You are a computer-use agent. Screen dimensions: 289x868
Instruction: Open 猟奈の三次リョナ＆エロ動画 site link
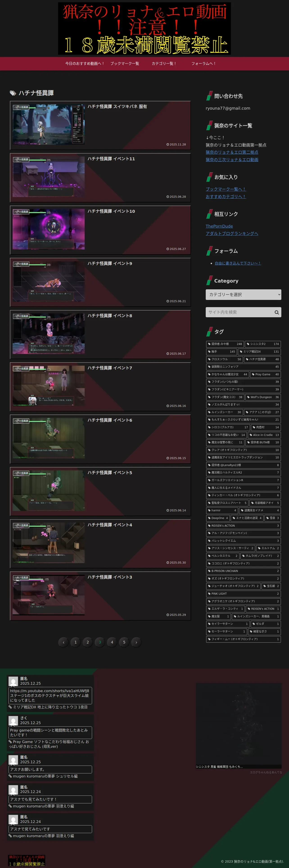click(232, 160)
